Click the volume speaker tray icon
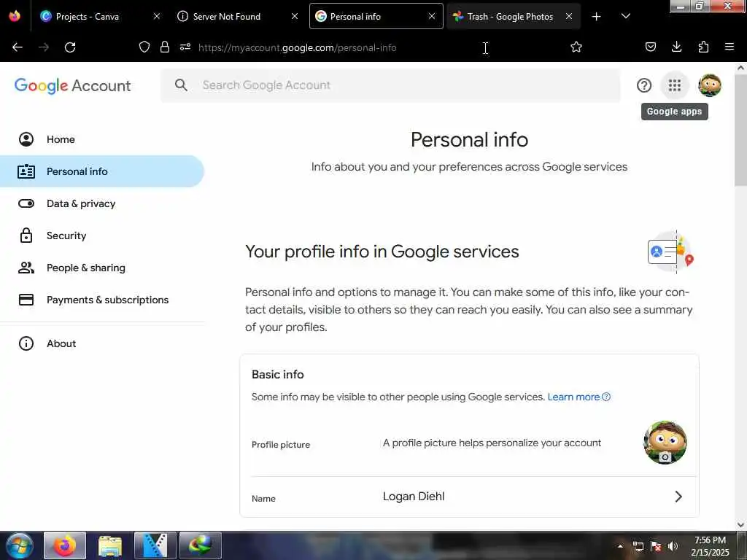This screenshot has height=560, width=747. [673, 547]
